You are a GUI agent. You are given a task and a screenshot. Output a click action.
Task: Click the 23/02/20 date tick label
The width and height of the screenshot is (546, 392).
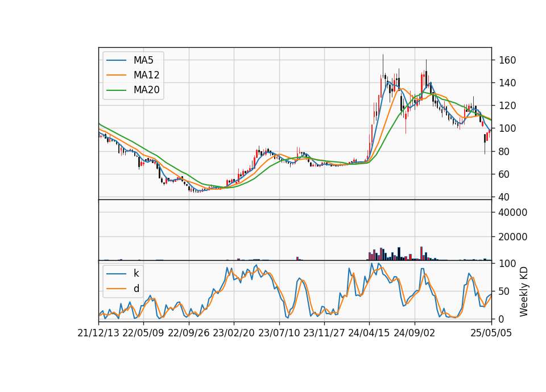[x=234, y=333]
